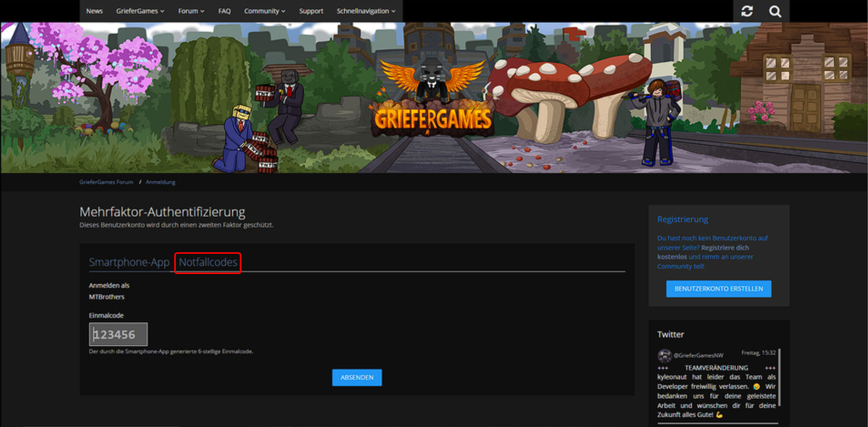Open GrieferGames Forum breadcrumb link
Screen dimensions: 868x427
click(x=106, y=182)
